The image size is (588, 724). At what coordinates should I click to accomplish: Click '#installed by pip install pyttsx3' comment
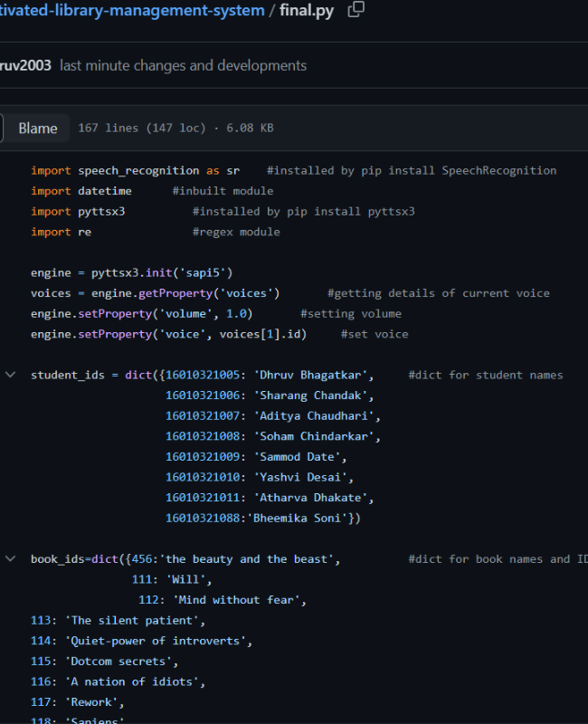[x=304, y=212]
